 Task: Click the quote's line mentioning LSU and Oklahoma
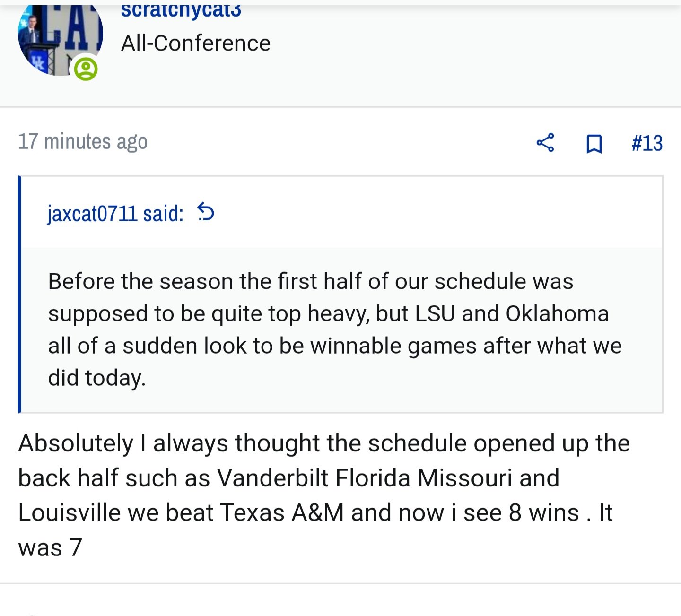pyautogui.click(x=328, y=314)
